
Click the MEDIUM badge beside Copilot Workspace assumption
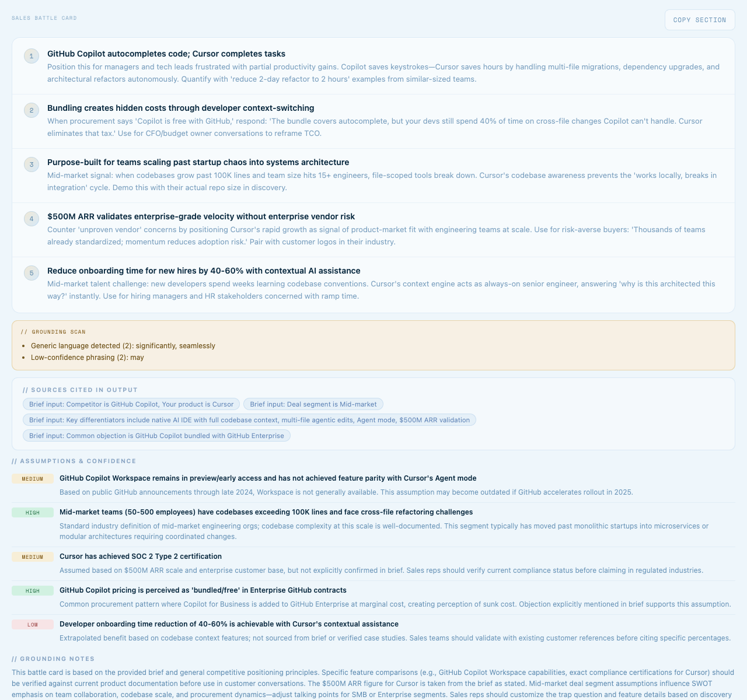33,479
